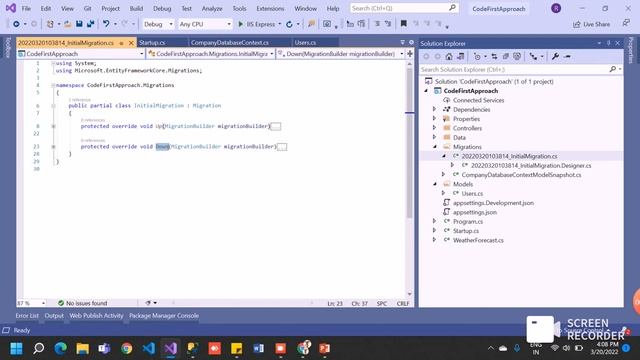Click the browser refresh icon in the toolbar
The width and height of the screenshot is (640, 360).
coord(289,24)
